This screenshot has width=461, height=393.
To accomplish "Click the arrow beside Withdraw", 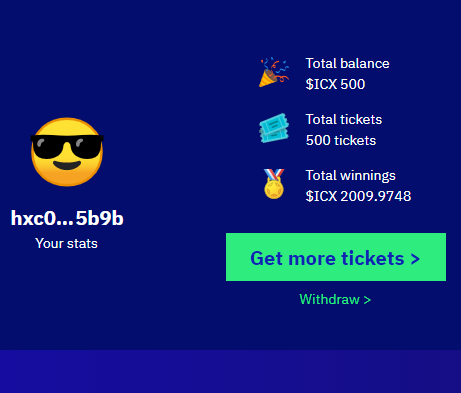I will [x=367, y=300].
